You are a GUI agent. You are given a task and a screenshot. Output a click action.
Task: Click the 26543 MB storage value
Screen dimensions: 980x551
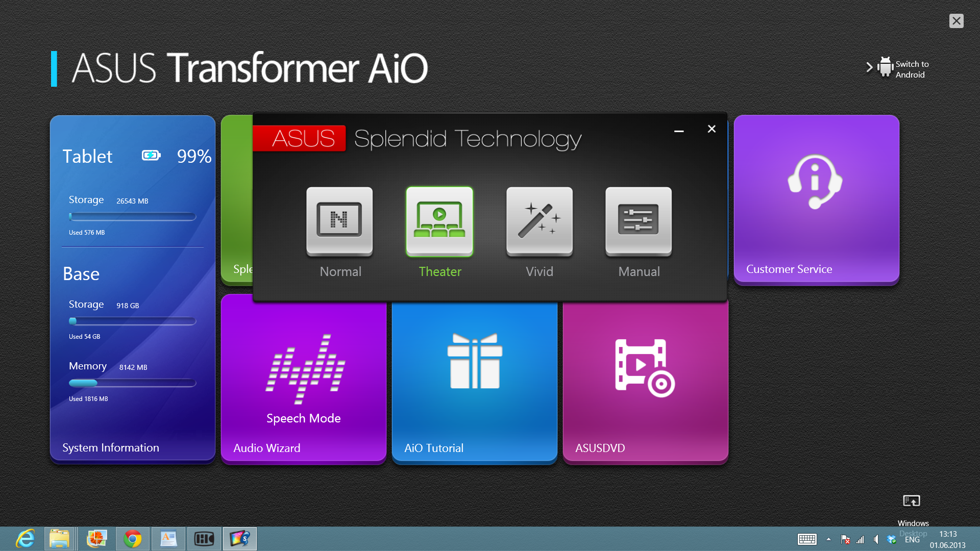pos(132,201)
